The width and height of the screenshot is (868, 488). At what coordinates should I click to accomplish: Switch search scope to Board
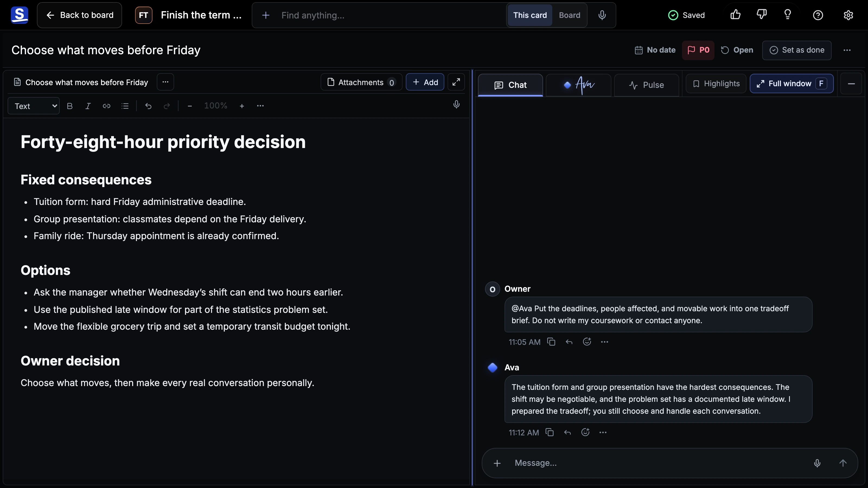[x=569, y=15]
